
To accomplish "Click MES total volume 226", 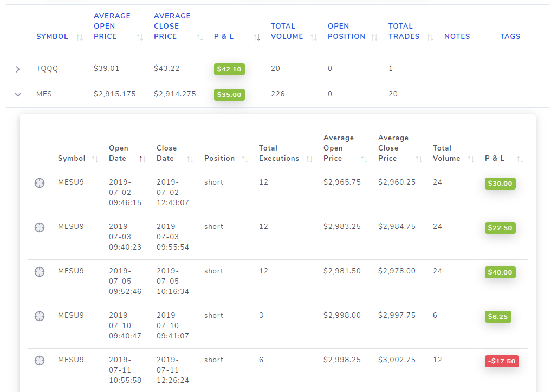I will (x=278, y=94).
